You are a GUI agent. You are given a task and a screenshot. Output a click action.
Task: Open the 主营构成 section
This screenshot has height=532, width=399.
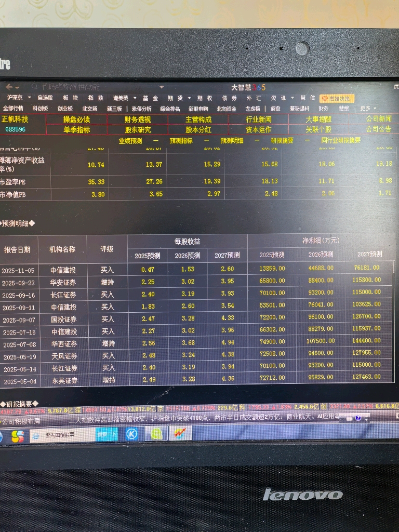pyautogui.click(x=198, y=119)
